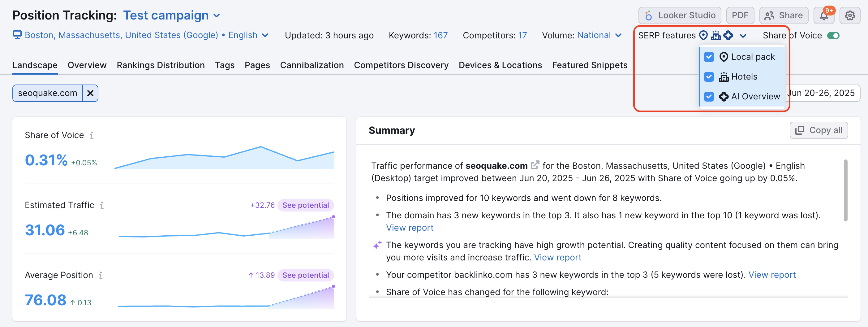This screenshot has width=868, height=327.
Task: Uncheck the Hotels checkbox
Action: [x=709, y=76]
